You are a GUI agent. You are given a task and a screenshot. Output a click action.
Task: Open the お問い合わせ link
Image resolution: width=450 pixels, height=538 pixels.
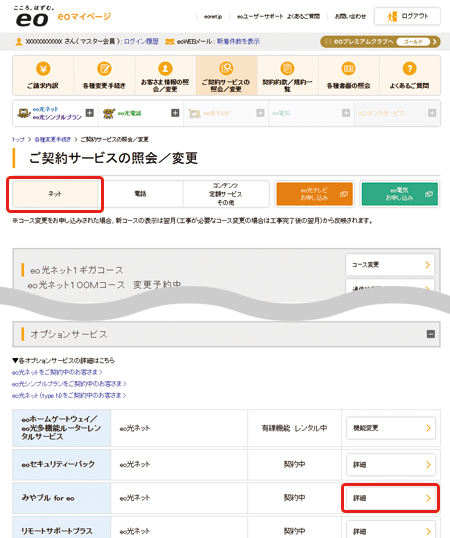[350, 16]
